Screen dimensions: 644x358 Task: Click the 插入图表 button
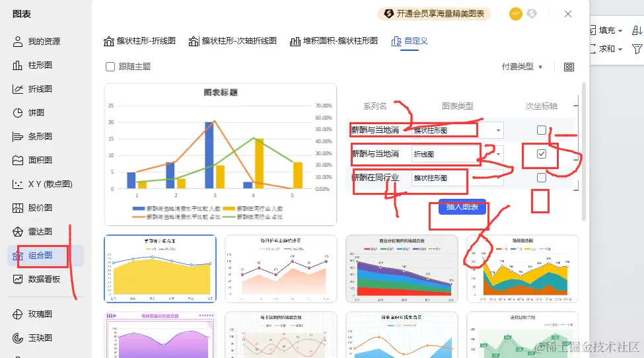pyautogui.click(x=462, y=207)
